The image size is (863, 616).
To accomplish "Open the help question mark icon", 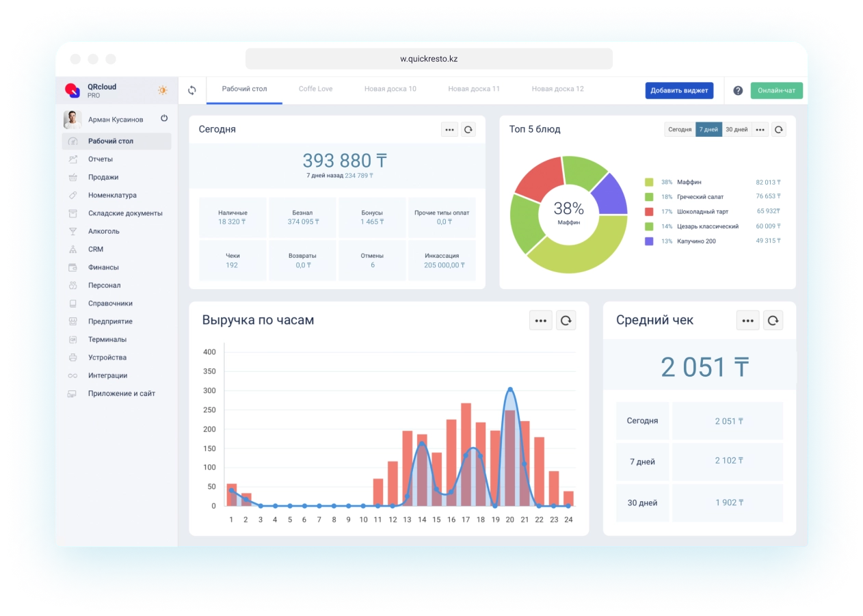I will 738,90.
